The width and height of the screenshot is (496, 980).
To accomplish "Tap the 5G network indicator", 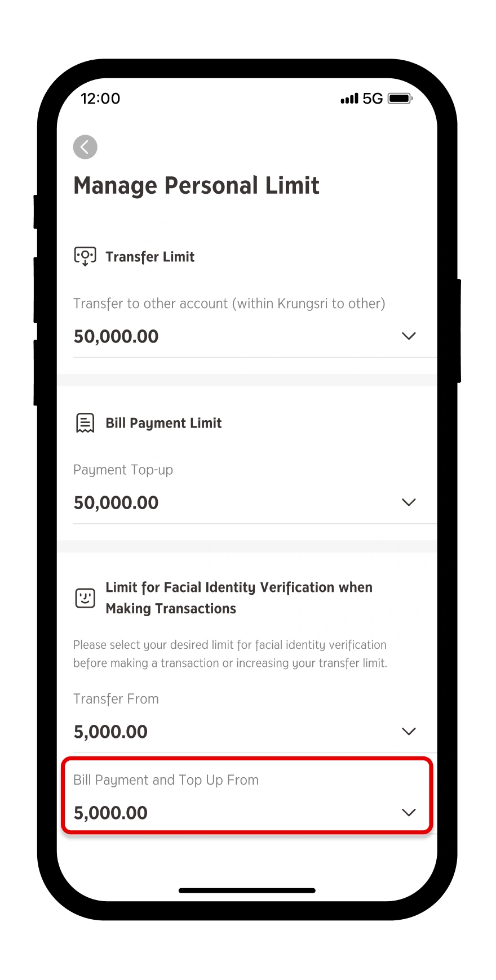I will click(x=373, y=99).
